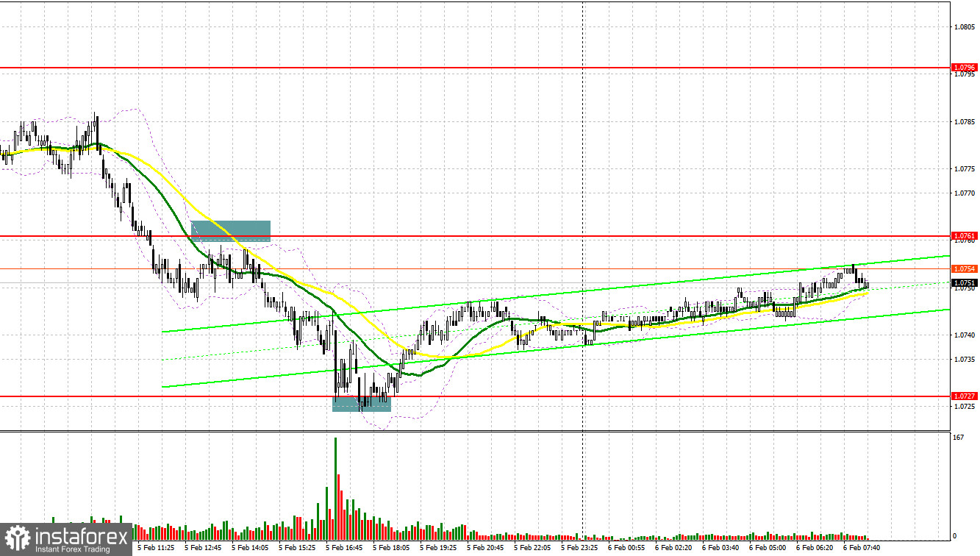The image size is (980, 556).
Task: Click the 6 Feb 07:40 time label
Action: tap(862, 548)
